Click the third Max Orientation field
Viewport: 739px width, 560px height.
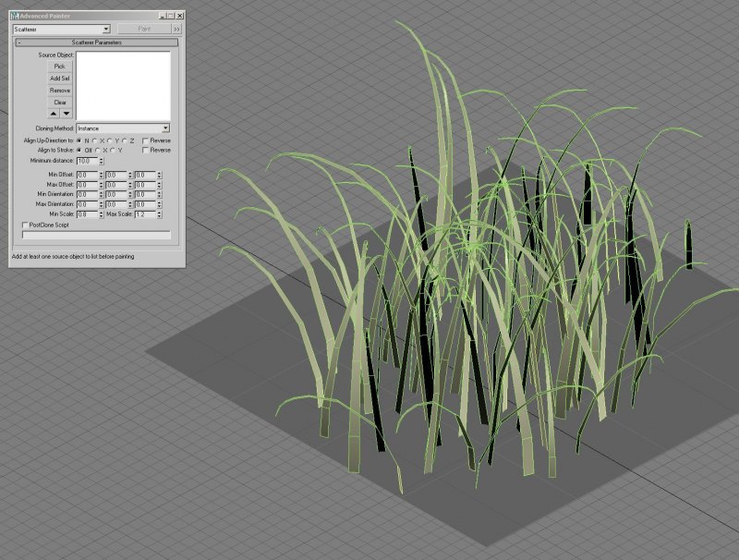145,204
